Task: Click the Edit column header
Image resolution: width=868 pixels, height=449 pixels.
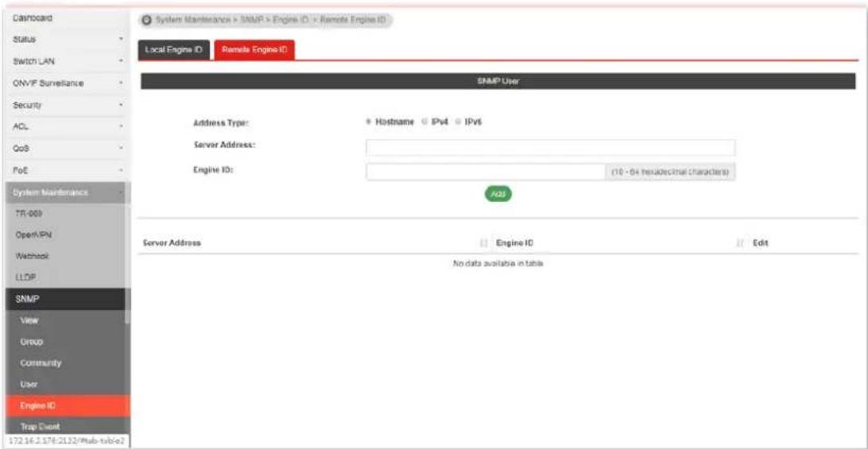Action: (761, 243)
